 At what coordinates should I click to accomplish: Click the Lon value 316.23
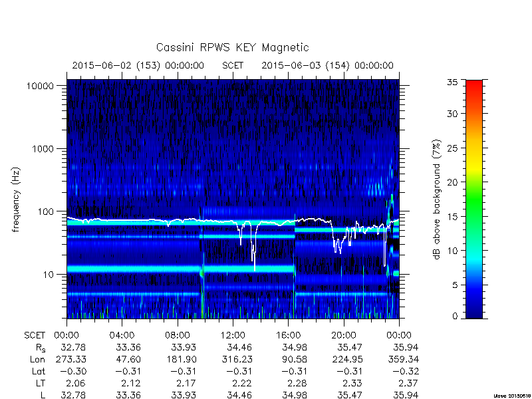(x=237, y=359)
